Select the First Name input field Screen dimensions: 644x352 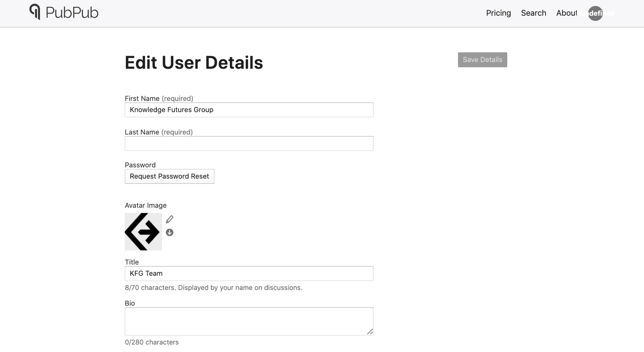tap(249, 109)
